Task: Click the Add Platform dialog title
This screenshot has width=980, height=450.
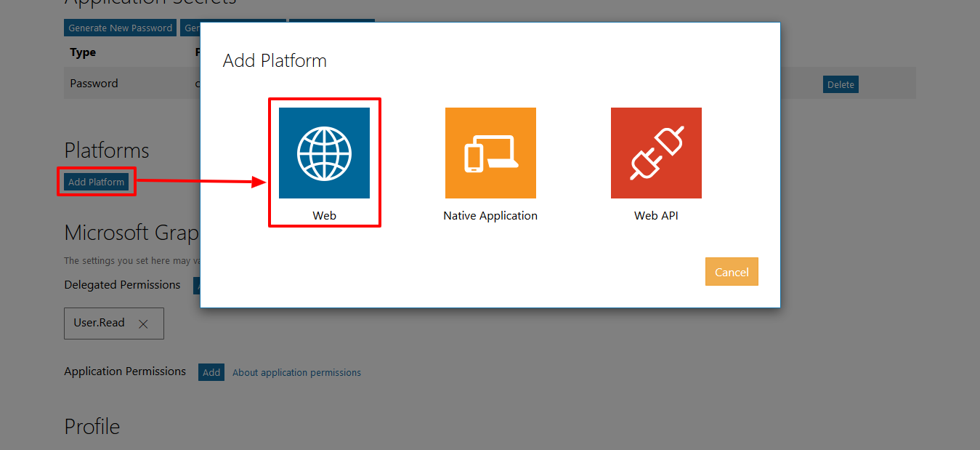Action: (x=275, y=60)
